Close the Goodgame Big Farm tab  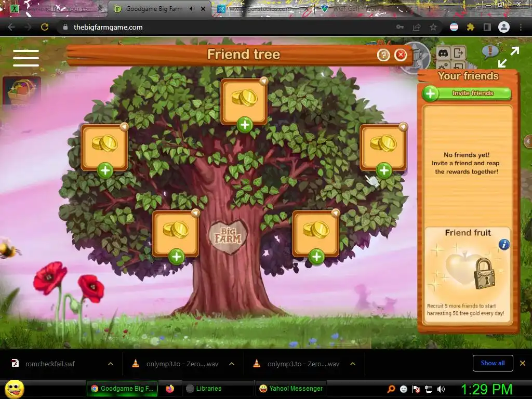point(203,9)
